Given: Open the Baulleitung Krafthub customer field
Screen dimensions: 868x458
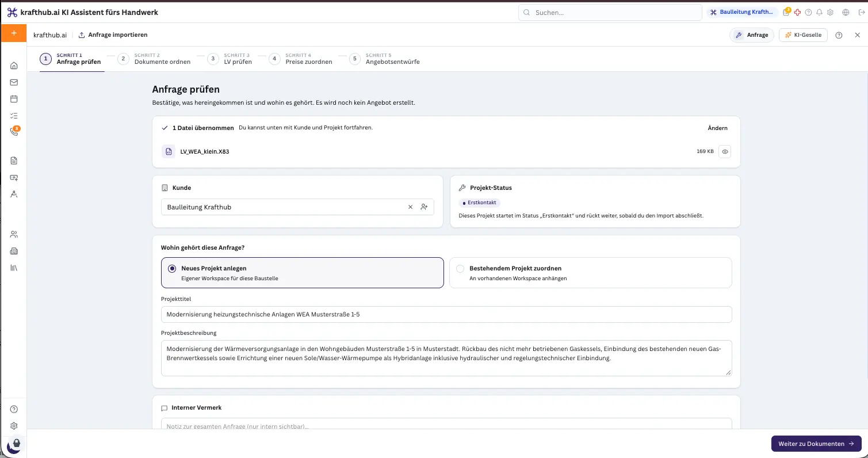Looking at the screenshot, I should (x=297, y=207).
